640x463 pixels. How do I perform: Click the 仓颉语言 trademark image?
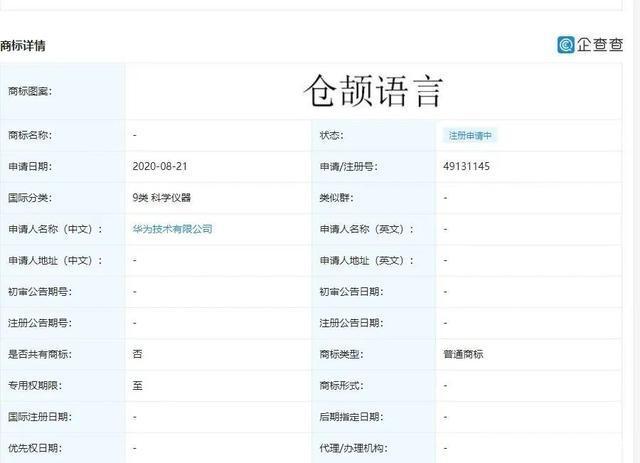(373, 91)
